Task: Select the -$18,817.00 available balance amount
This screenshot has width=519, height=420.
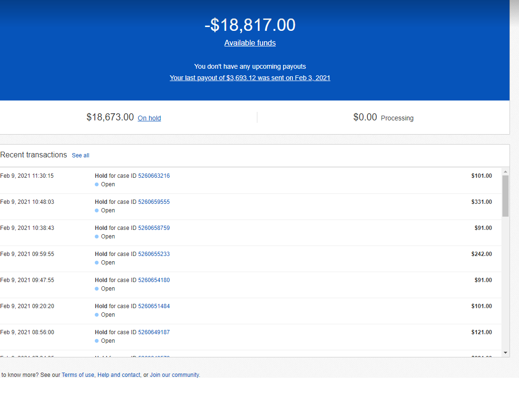Action: (x=250, y=25)
